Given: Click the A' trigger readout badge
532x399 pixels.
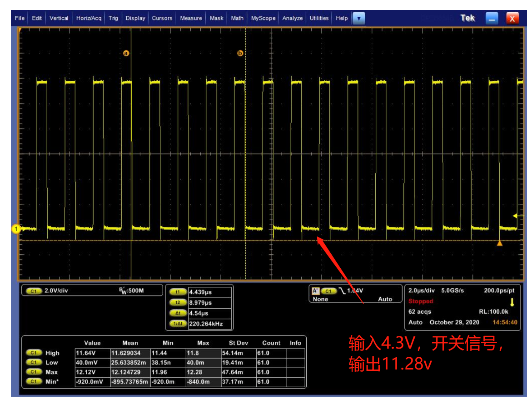Looking at the screenshot, I should (x=315, y=291).
